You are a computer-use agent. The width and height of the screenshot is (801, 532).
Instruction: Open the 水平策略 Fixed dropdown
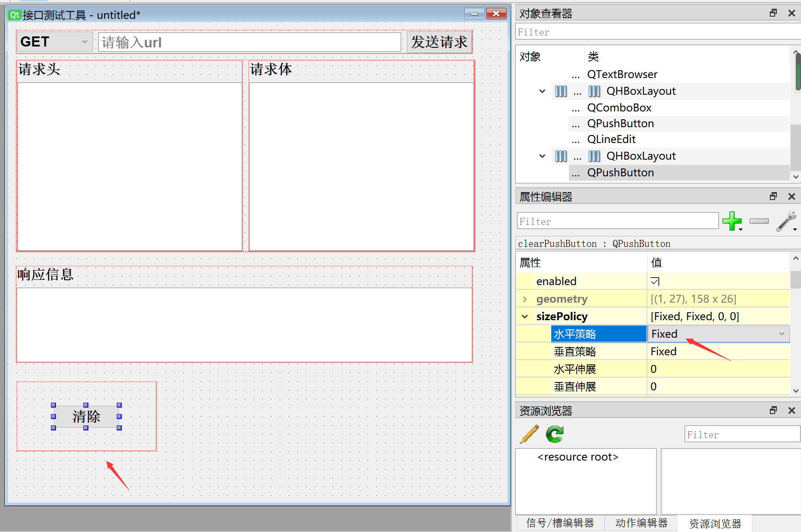click(x=718, y=334)
